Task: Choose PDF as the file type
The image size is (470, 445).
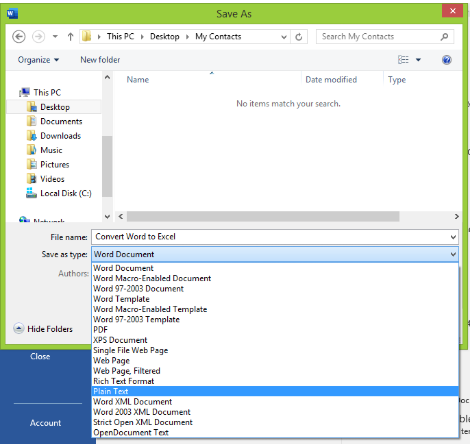Action: coord(275,330)
